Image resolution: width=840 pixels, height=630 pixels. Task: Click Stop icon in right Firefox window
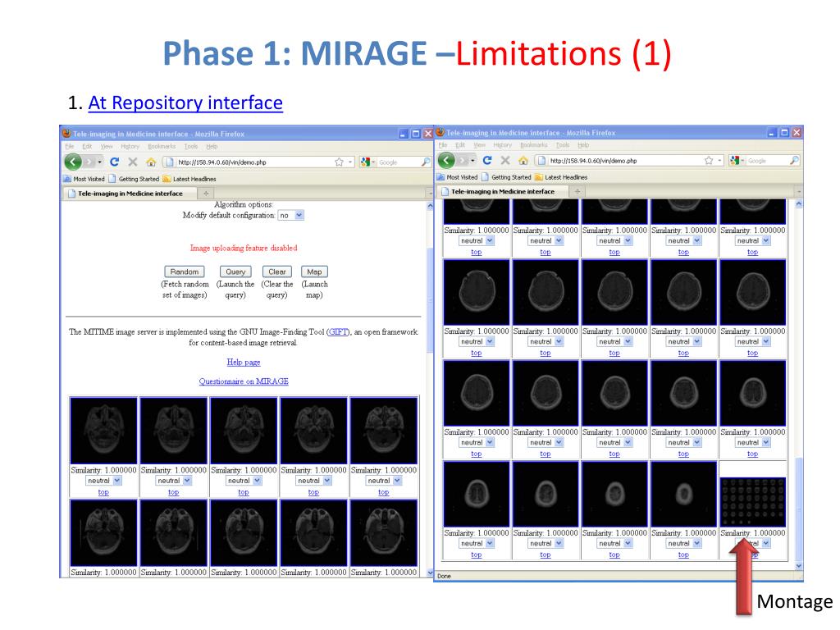click(505, 160)
